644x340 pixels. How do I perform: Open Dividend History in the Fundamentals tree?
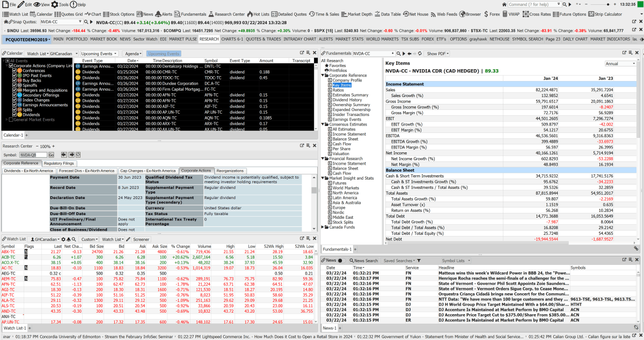coord(347,100)
